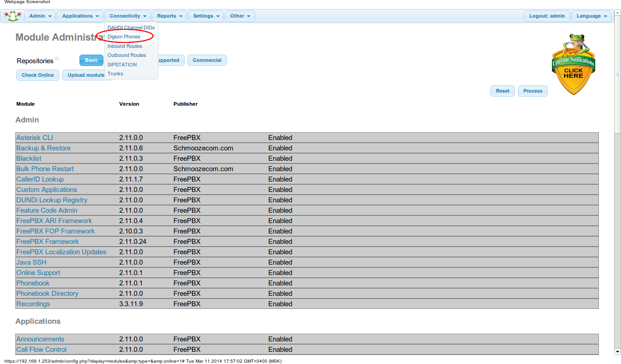Image resolution: width=621 pixels, height=364 pixels.
Task: Open the Reports dropdown menu
Action: point(169,16)
